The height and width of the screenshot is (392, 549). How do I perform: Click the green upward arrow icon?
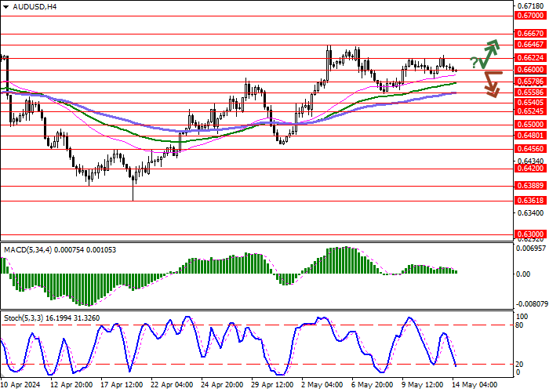(491, 53)
